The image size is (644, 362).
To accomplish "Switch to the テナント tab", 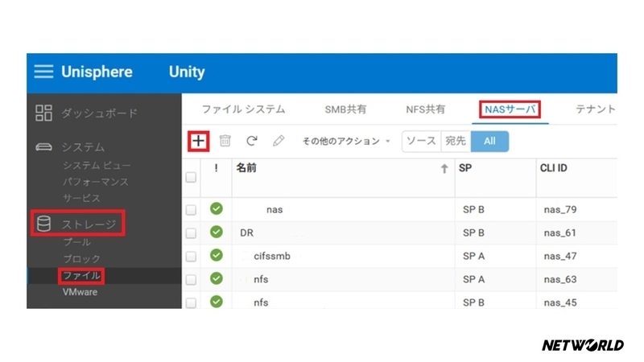I will tap(596, 109).
